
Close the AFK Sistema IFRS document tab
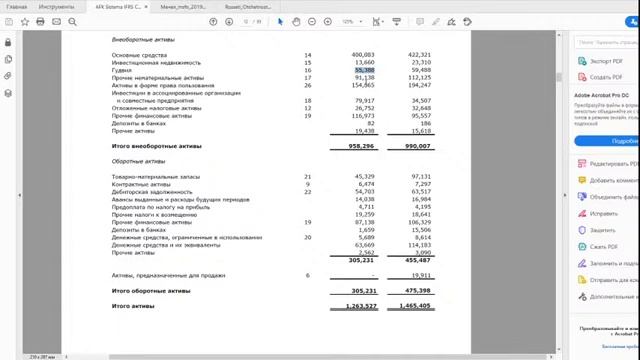[146, 7]
